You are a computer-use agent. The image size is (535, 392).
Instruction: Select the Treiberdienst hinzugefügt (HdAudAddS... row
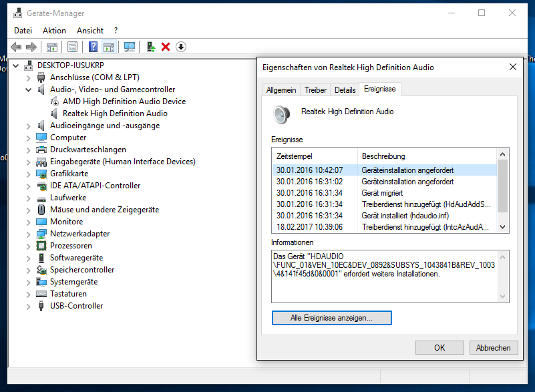point(385,204)
